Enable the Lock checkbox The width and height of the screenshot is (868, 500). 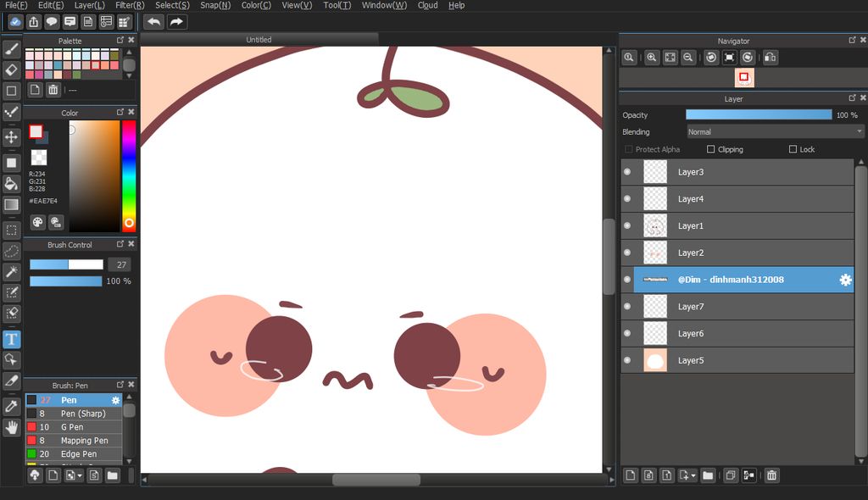(793, 149)
